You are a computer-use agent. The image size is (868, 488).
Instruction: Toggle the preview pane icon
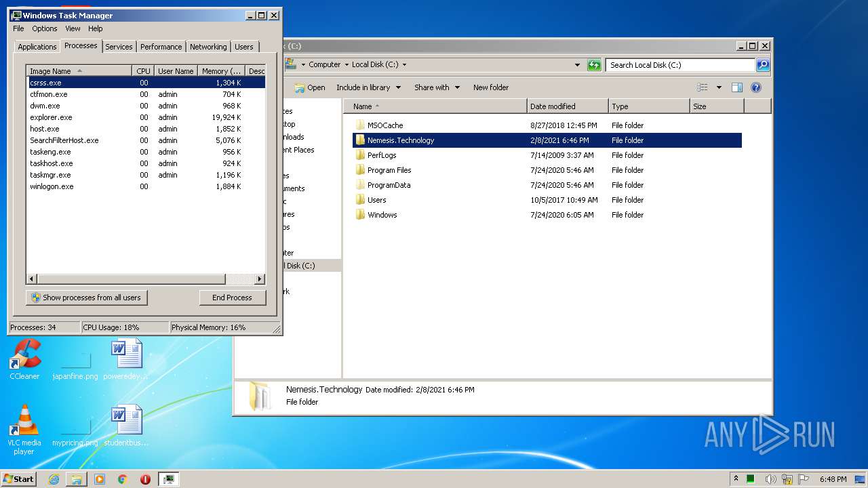pos(737,87)
